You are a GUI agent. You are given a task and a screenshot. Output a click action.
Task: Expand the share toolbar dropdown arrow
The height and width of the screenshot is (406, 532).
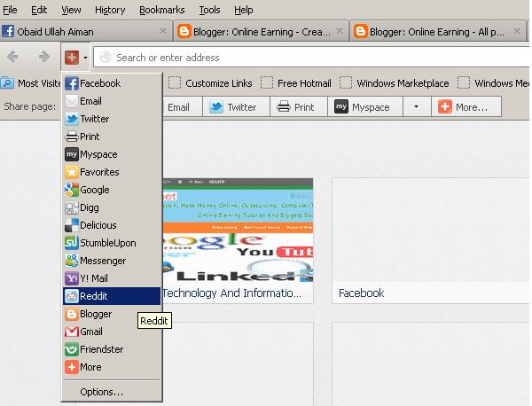(417, 107)
